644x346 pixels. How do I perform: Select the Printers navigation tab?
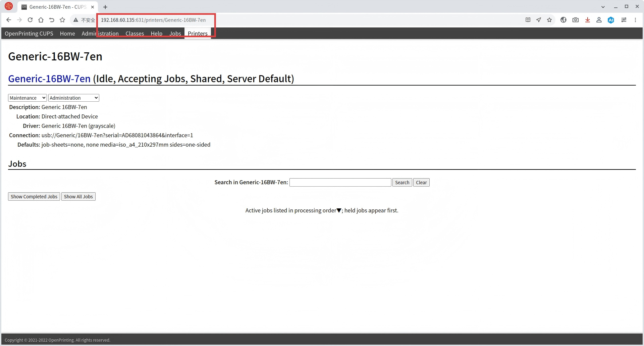click(x=198, y=34)
